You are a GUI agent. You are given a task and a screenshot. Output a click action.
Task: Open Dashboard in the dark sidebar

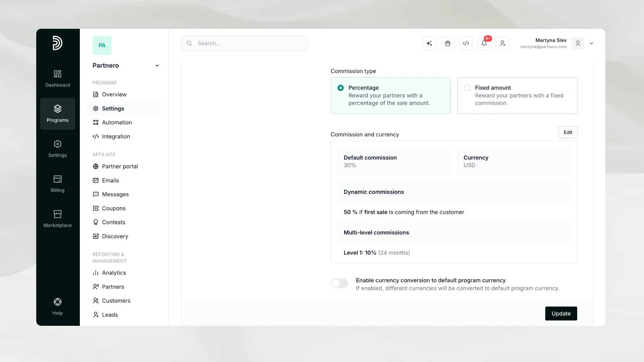tap(57, 78)
